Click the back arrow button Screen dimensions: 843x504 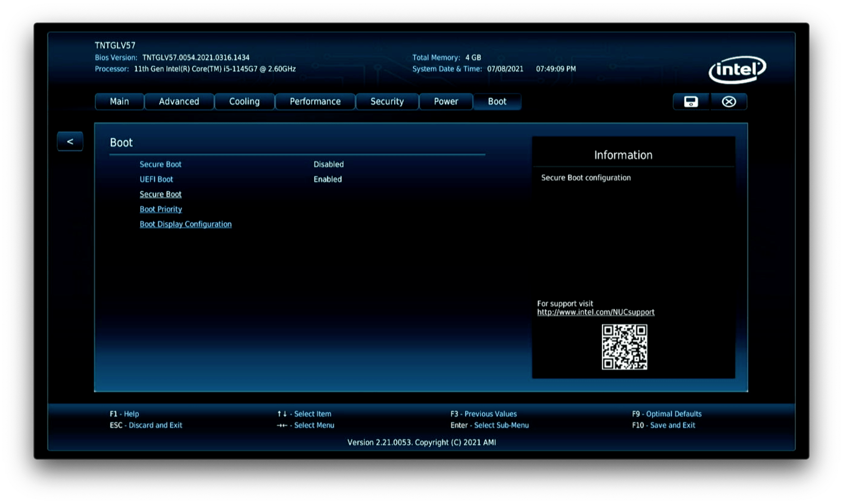70,142
